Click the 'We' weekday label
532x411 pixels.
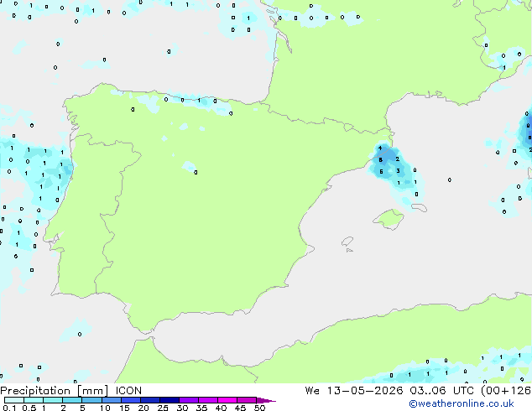312,391
